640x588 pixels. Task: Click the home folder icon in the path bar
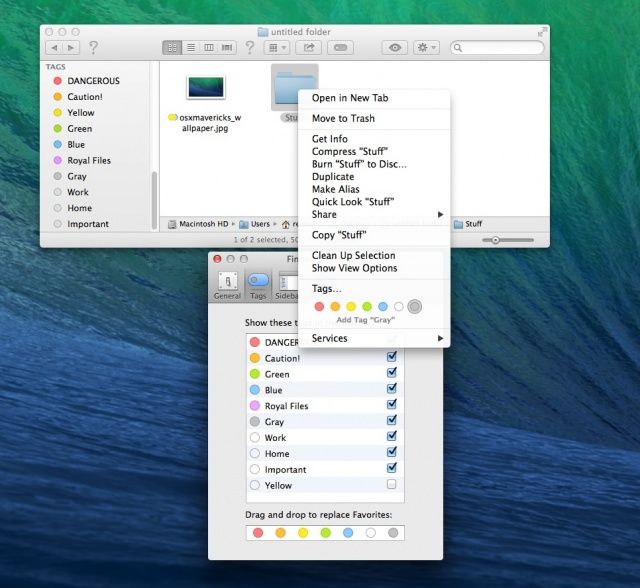tap(286, 224)
